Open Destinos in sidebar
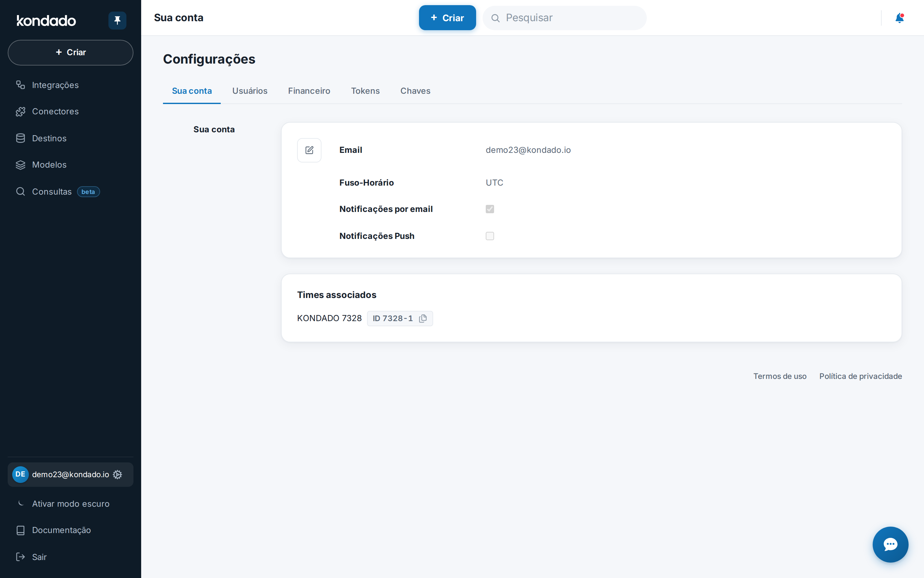924x578 pixels. pos(71,138)
